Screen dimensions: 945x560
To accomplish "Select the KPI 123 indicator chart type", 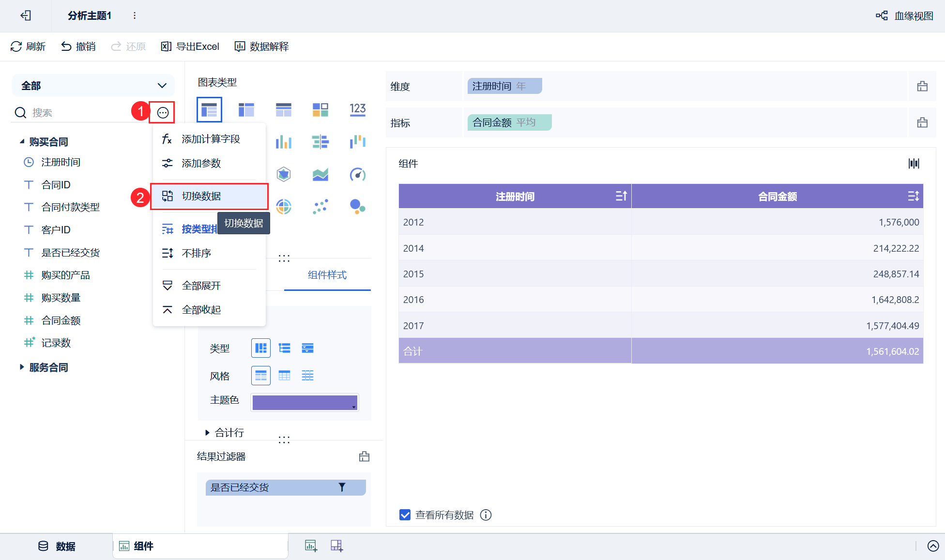I will point(357,109).
